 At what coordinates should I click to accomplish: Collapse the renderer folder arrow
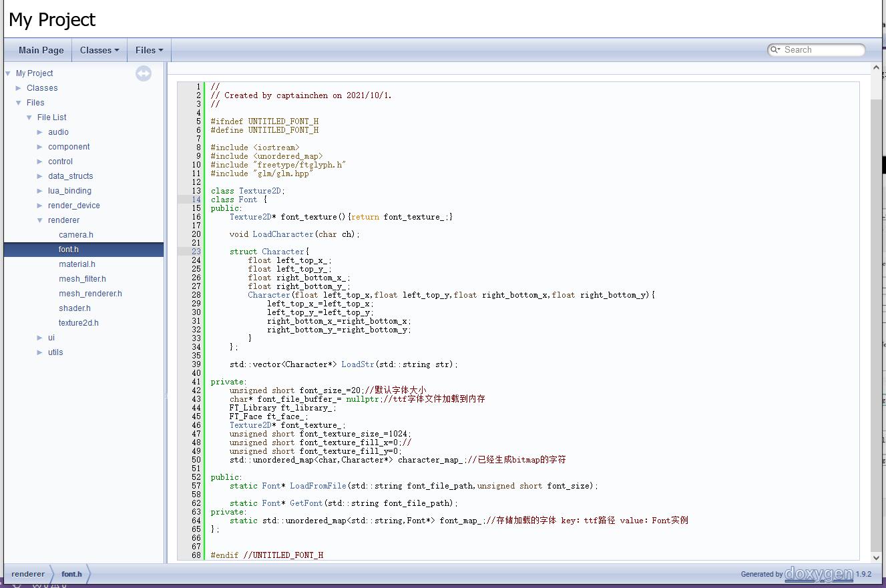click(x=40, y=220)
